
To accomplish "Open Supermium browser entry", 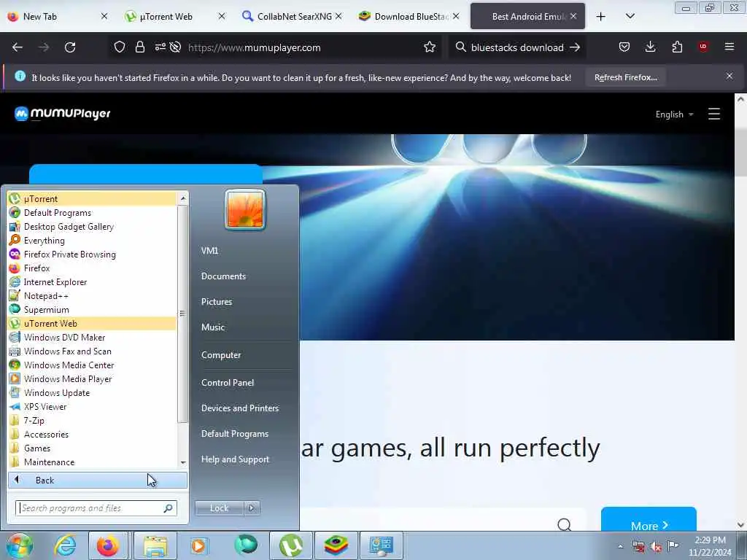I will pos(92,309).
